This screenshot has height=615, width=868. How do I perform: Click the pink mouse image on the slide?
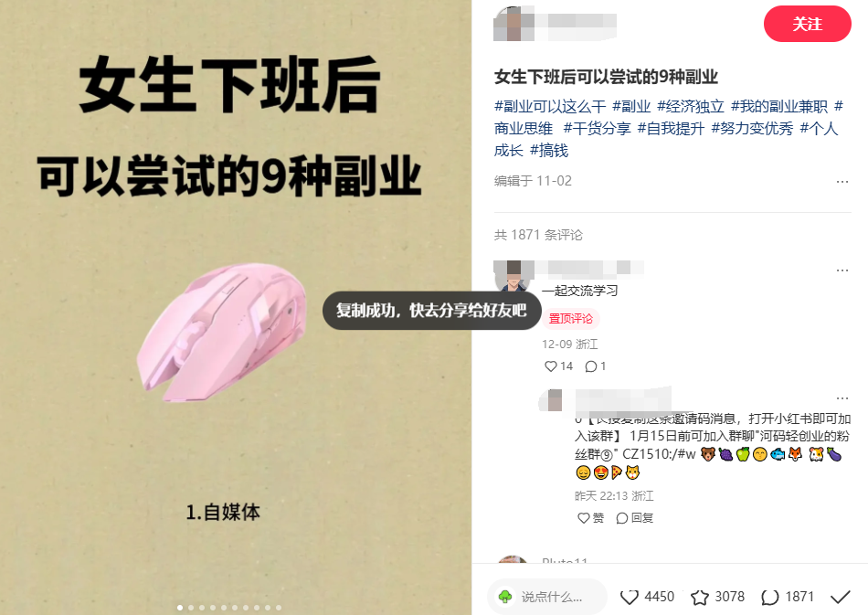pos(221,332)
